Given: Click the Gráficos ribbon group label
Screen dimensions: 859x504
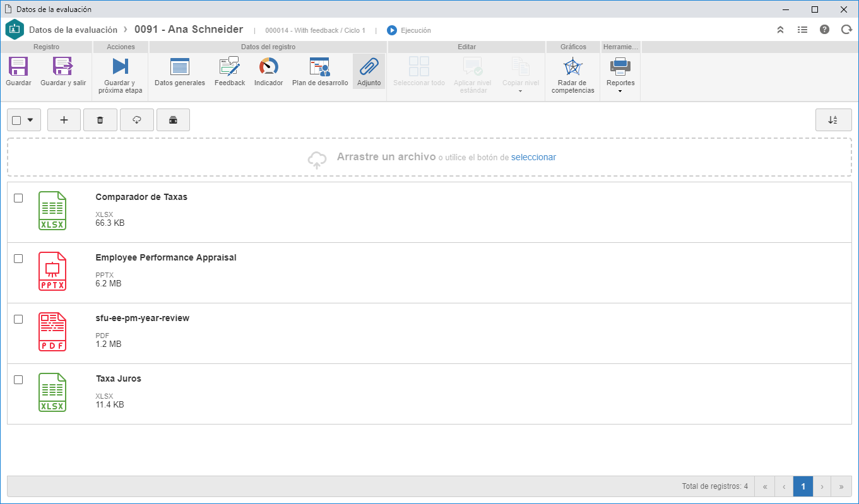Looking at the screenshot, I should (573, 47).
